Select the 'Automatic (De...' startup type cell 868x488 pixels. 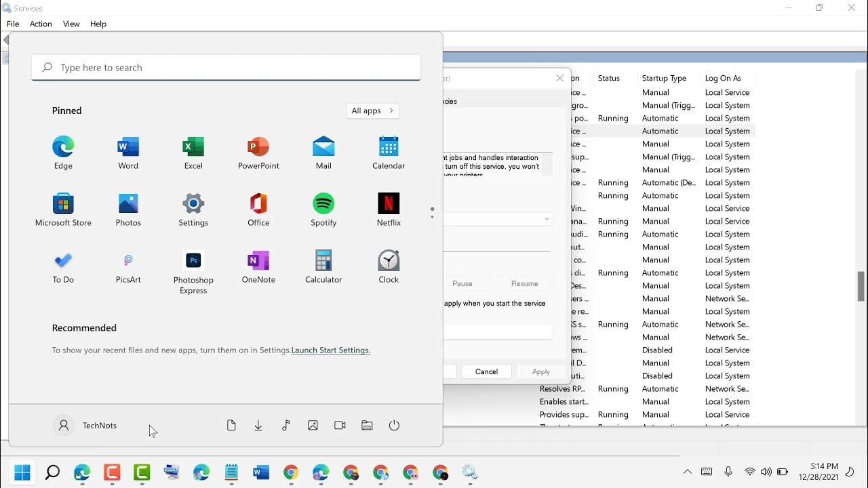click(669, 182)
